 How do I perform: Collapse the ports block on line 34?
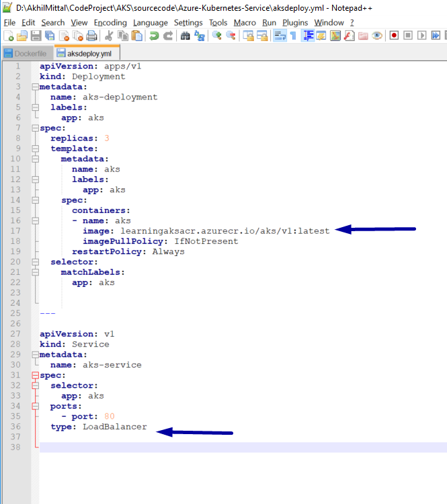[x=35, y=406]
